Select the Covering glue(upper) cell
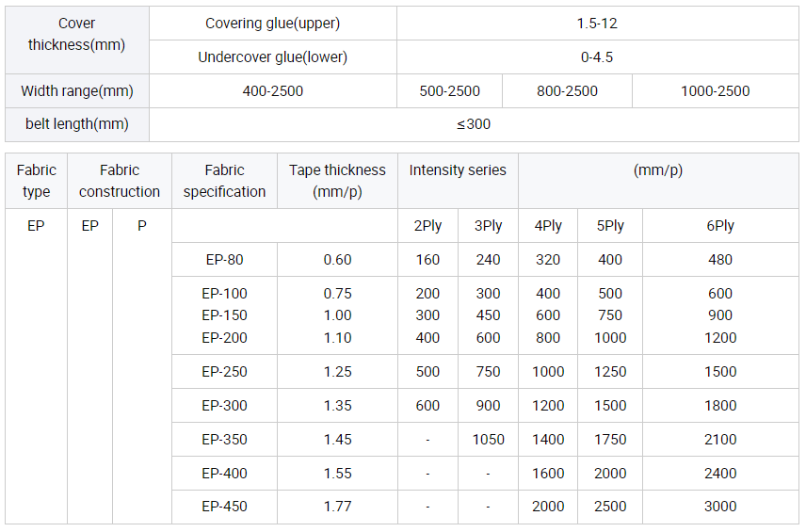806x532 pixels. (272, 24)
